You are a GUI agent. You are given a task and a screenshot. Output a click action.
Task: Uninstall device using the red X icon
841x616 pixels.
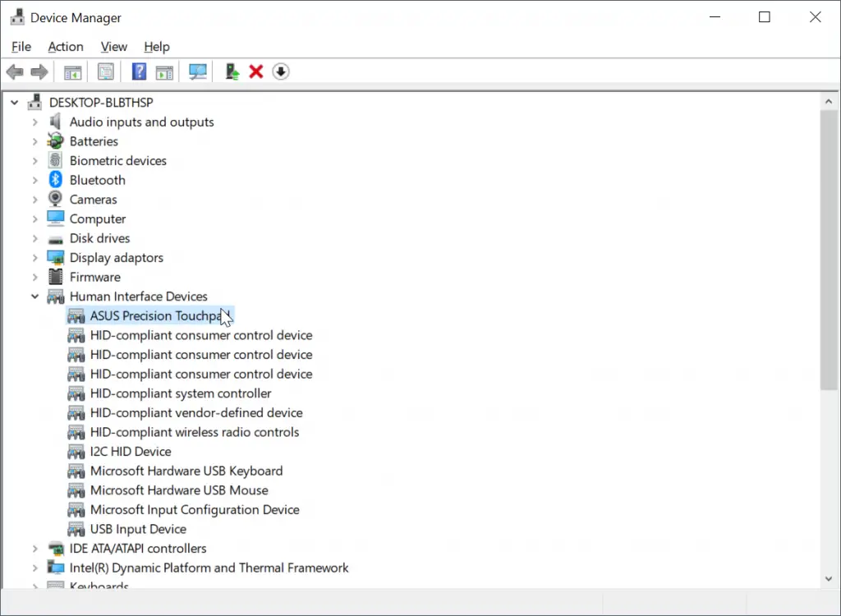(255, 71)
